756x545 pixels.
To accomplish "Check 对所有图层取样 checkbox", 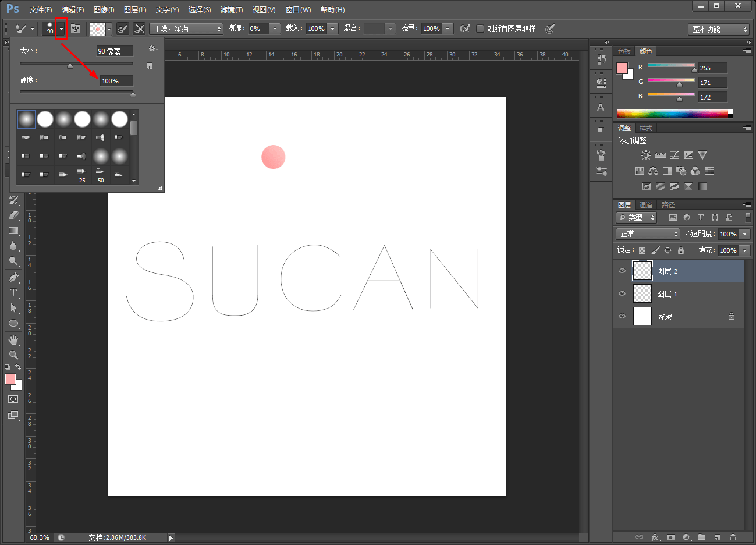I will 480,29.
